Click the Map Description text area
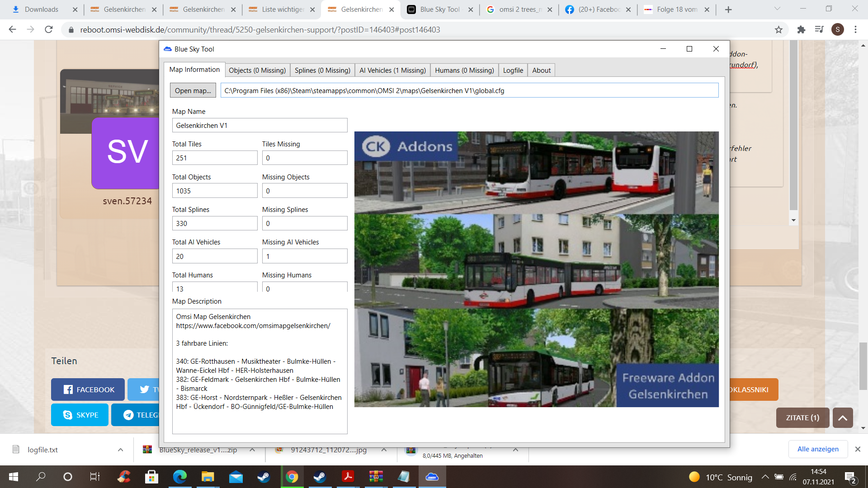 tap(259, 371)
